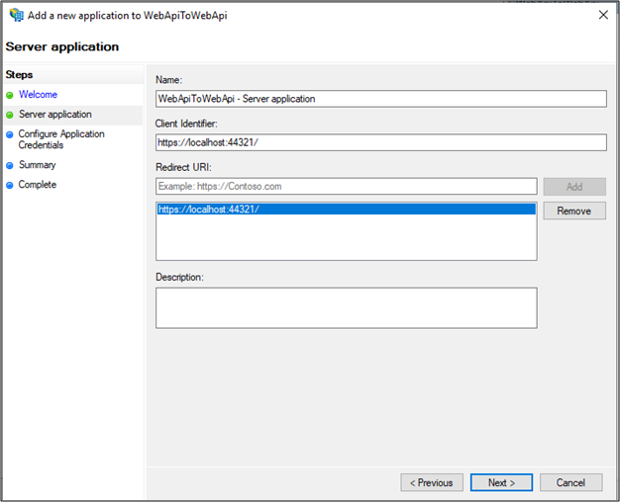620x502 pixels.
Task: Click the green bullet beside Welcome
Action: tap(10, 95)
